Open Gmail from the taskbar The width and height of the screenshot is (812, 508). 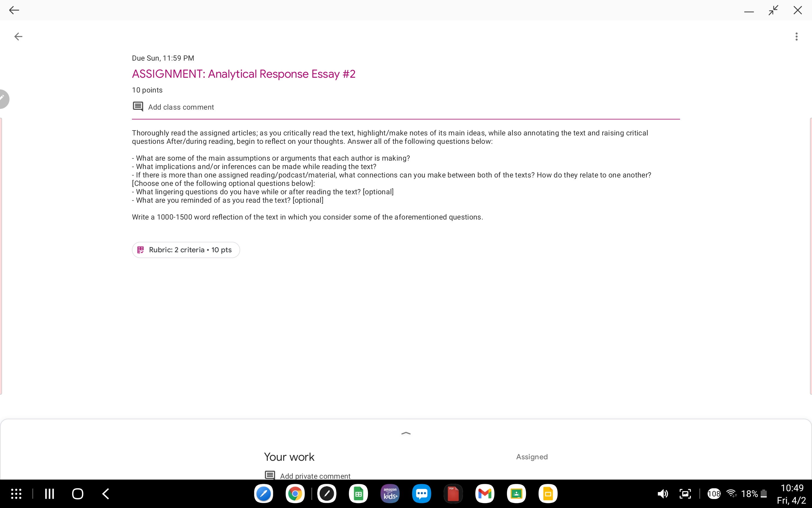(x=485, y=494)
